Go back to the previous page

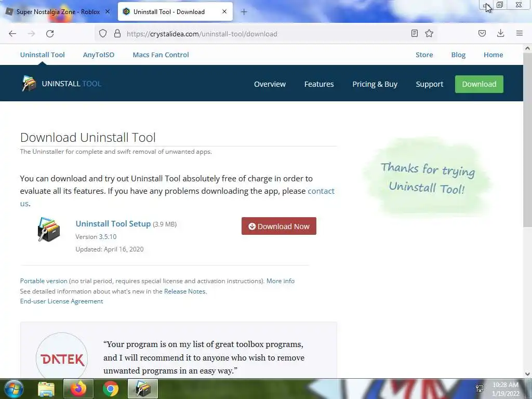click(12, 34)
